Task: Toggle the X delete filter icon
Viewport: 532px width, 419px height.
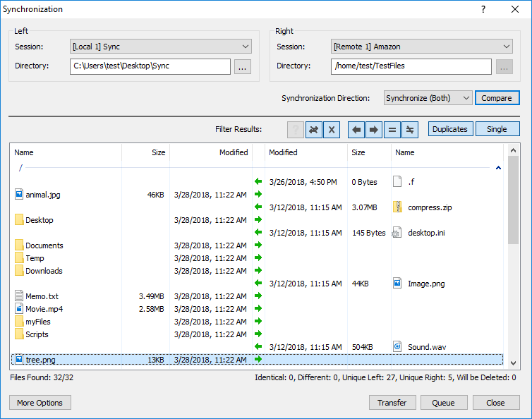Action: coord(332,130)
